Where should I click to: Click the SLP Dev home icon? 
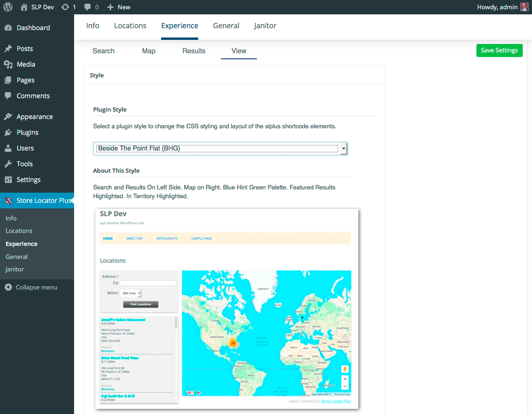coord(24,7)
